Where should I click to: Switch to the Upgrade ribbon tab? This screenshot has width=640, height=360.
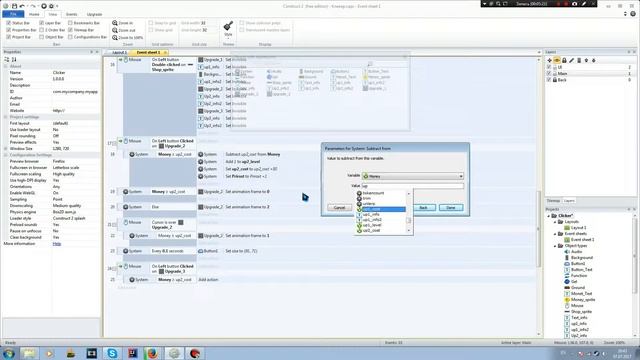pos(94,14)
